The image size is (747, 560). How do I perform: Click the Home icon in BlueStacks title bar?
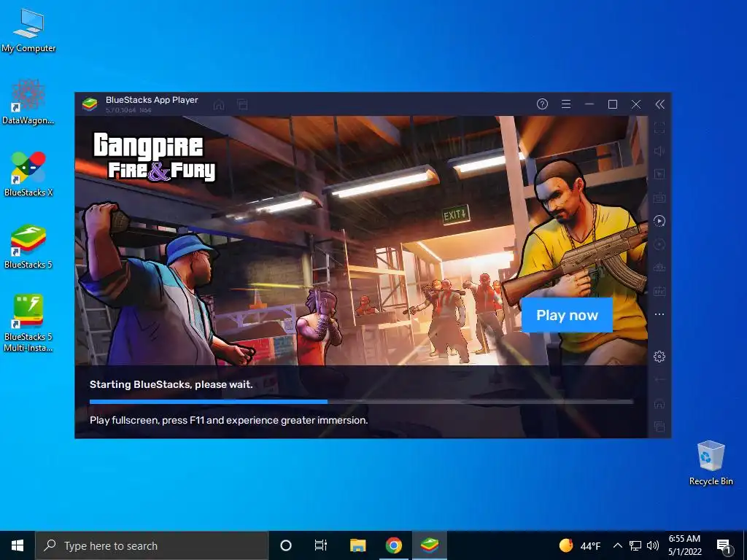pos(219,104)
